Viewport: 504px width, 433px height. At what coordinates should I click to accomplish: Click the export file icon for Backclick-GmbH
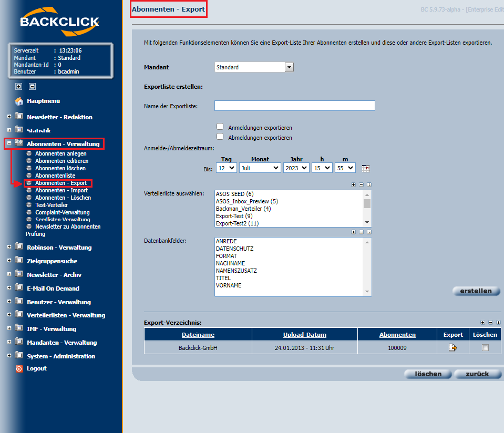[452, 347]
